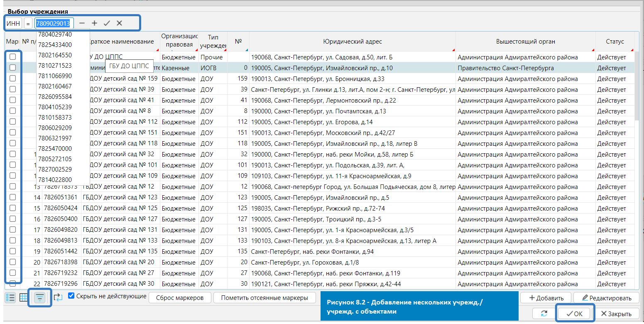This screenshot has width=644, height=324.
Task: Tick marker checkbox for детский сад № 125
Action: coord(13,208)
